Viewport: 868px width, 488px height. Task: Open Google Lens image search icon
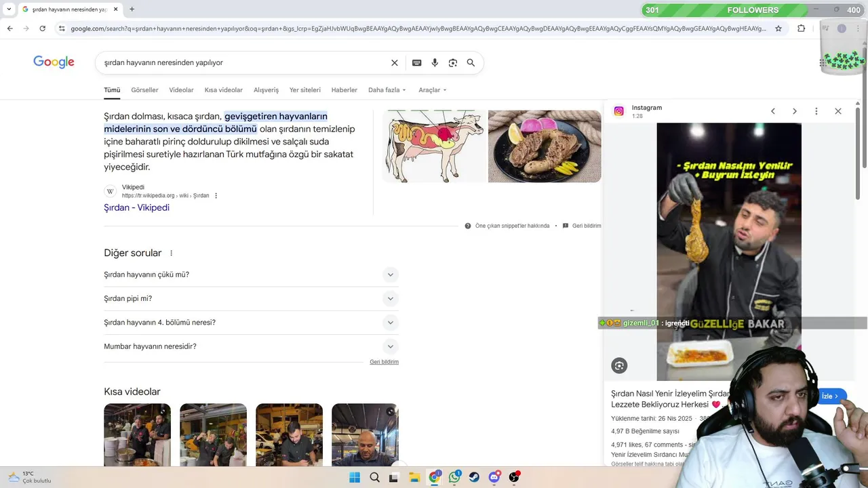coord(452,62)
